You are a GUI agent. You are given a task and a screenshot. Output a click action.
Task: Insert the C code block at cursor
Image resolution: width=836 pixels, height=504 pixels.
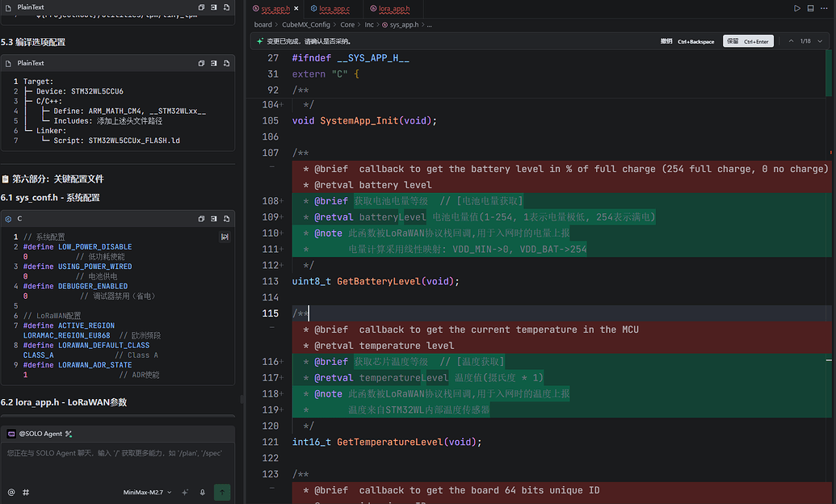coord(214,219)
